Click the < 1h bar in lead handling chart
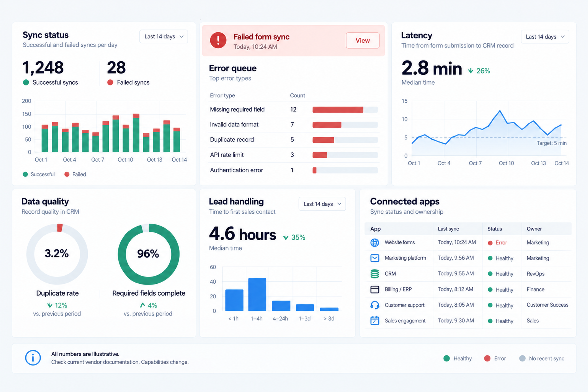 point(234,300)
